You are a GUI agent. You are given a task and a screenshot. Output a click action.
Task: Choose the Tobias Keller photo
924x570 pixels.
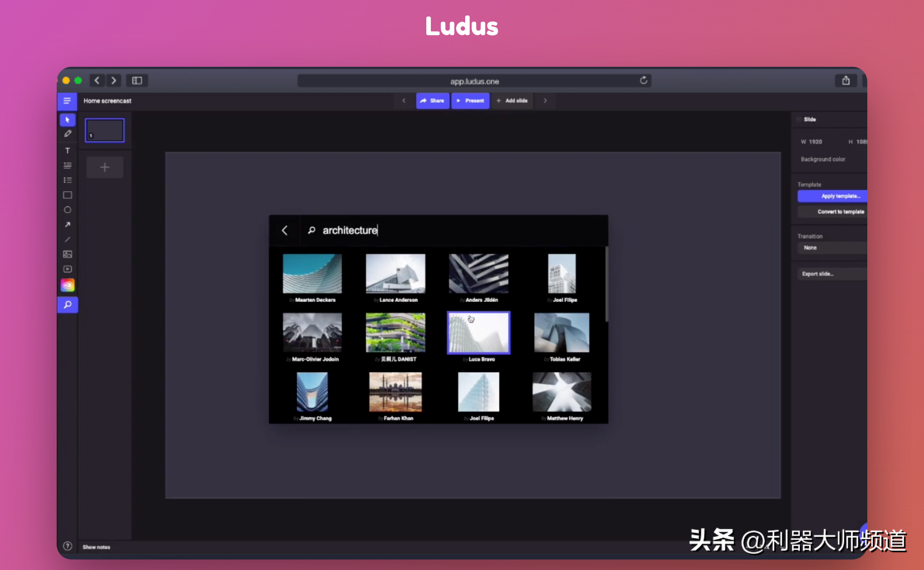point(562,333)
